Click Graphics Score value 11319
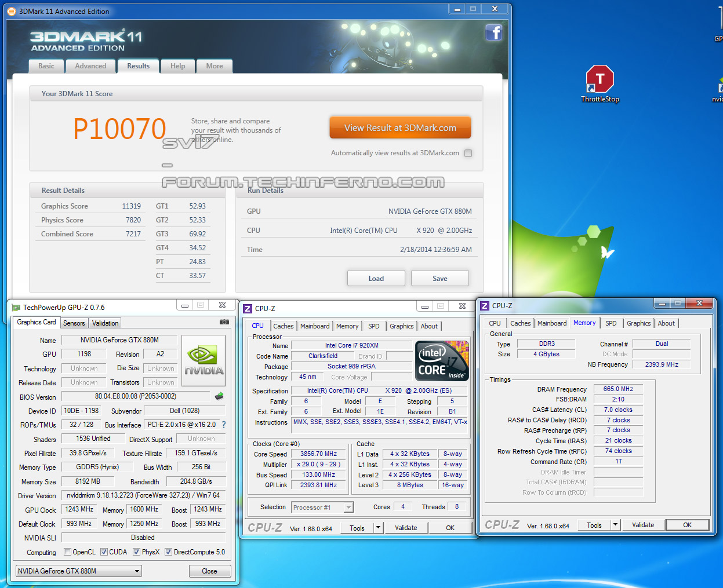The image size is (723, 588). tap(131, 206)
